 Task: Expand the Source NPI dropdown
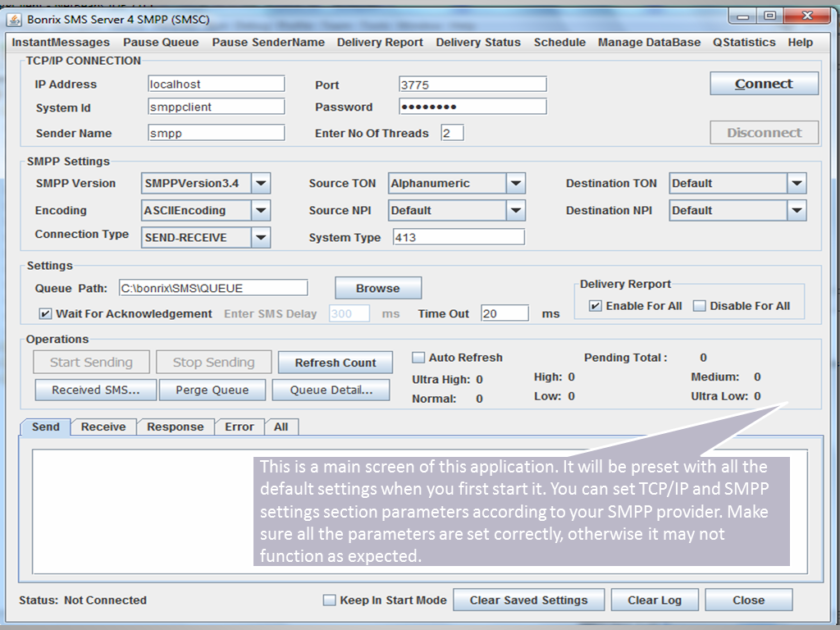[x=516, y=211]
